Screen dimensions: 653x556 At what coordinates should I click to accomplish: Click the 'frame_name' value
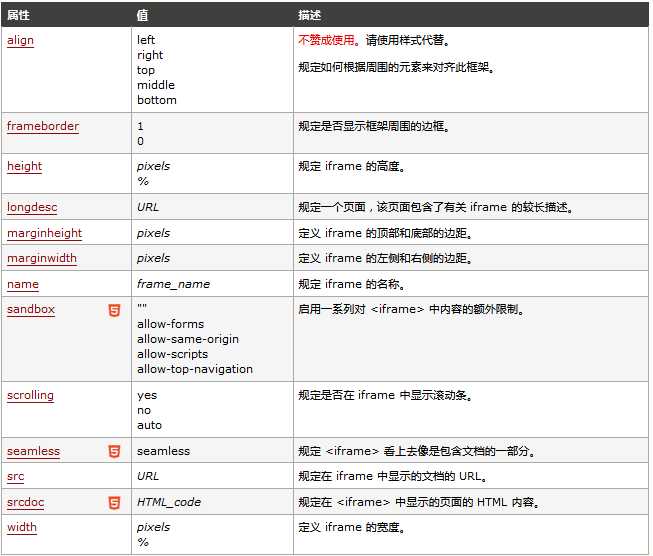pos(173,284)
